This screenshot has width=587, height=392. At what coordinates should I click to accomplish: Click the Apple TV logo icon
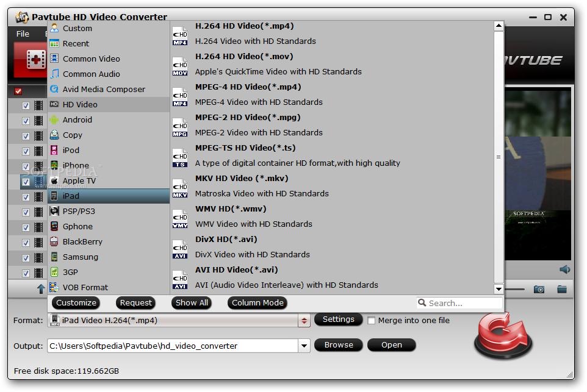click(55, 180)
